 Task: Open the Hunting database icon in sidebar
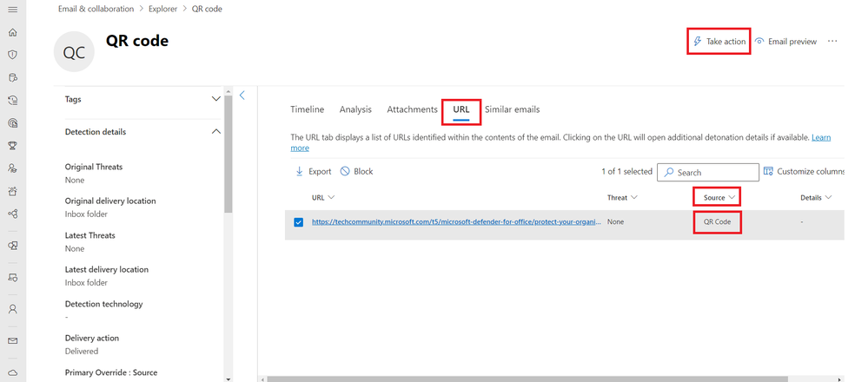point(13,77)
